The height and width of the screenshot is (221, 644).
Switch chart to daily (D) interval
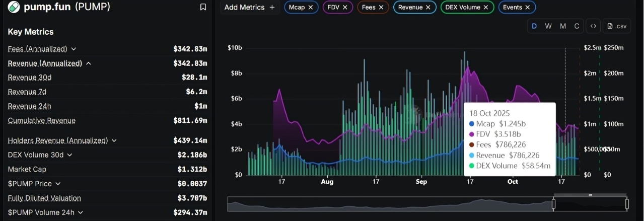534,26
